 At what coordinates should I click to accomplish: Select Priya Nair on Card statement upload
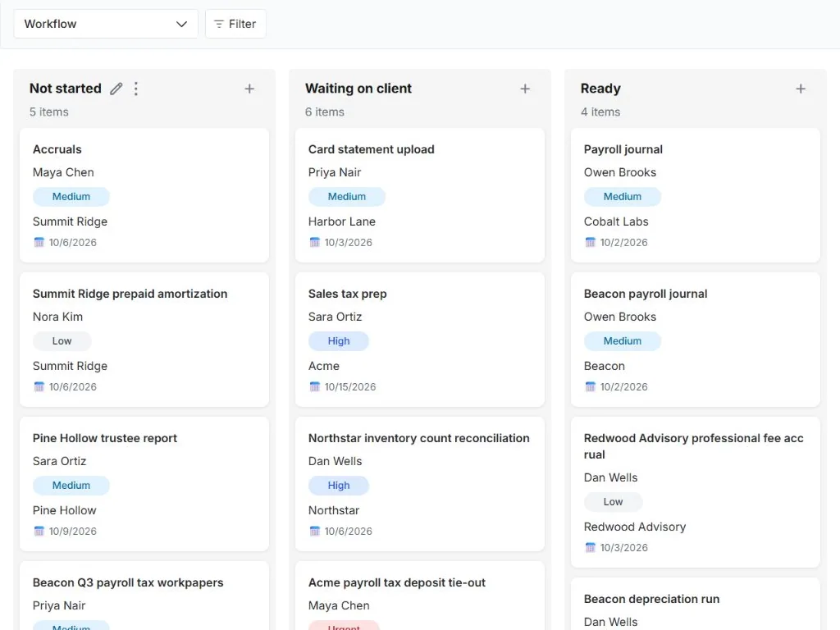pyautogui.click(x=335, y=172)
